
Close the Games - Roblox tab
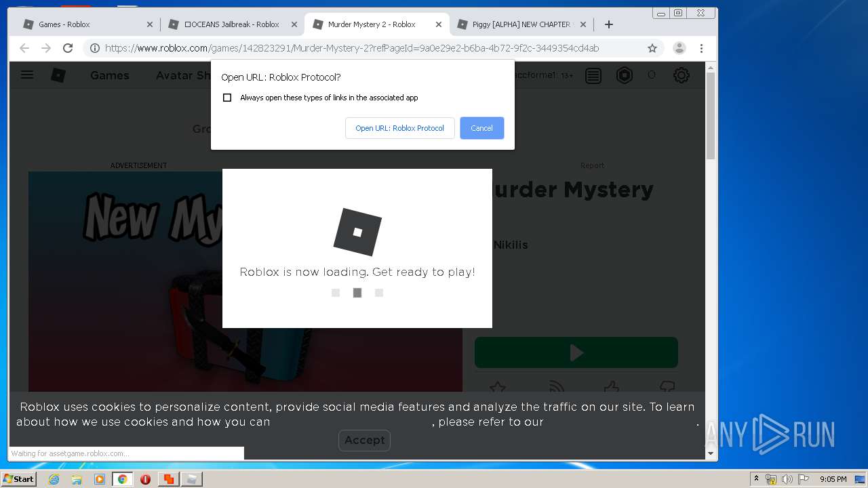pyautogui.click(x=150, y=24)
